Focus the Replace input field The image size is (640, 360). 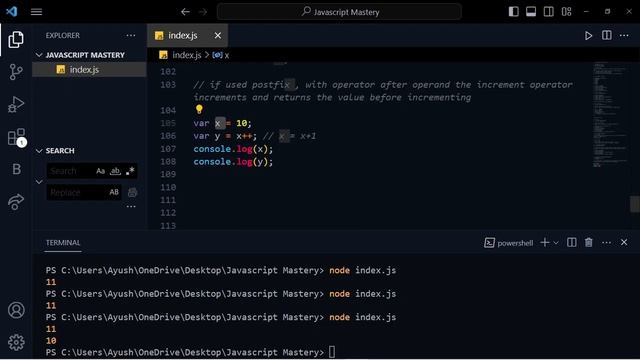84,192
